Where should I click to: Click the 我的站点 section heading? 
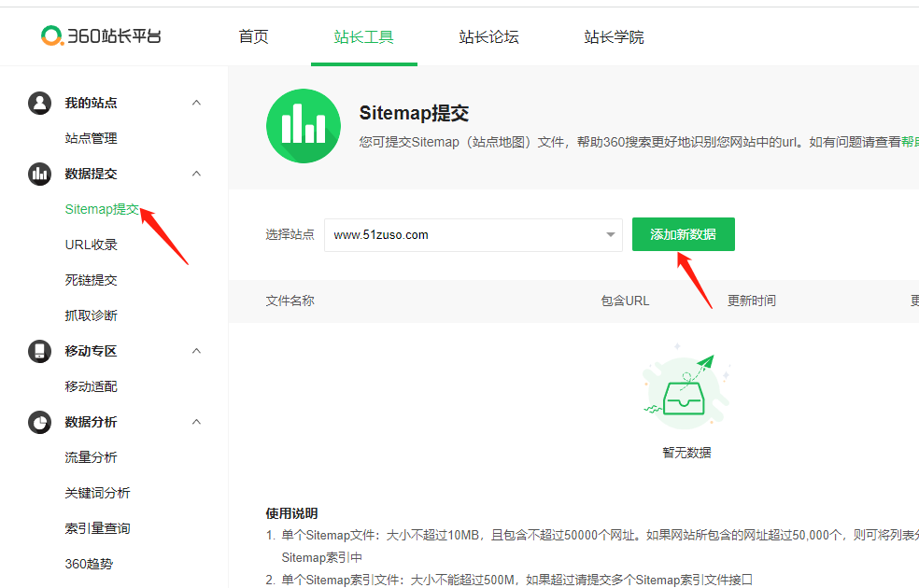coord(91,103)
